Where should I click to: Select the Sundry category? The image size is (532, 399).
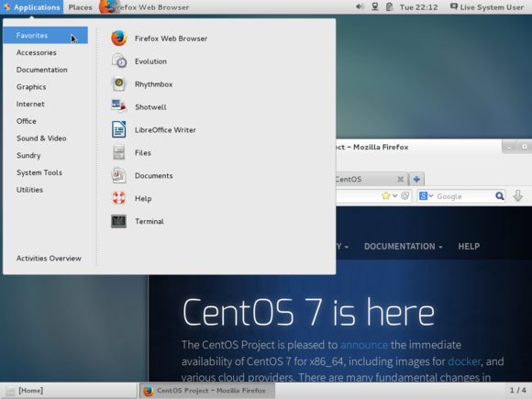click(46, 155)
